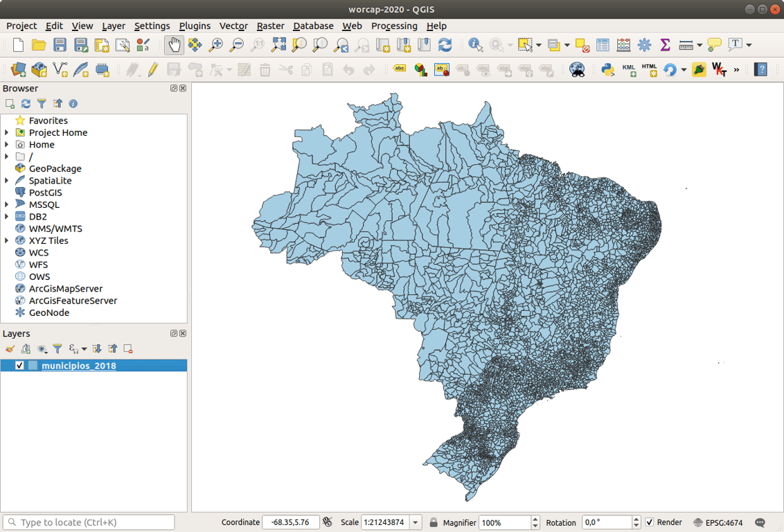Show Statistical Summary panel
The height and width of the screenshot is (532, 784).
coord(665,44)
